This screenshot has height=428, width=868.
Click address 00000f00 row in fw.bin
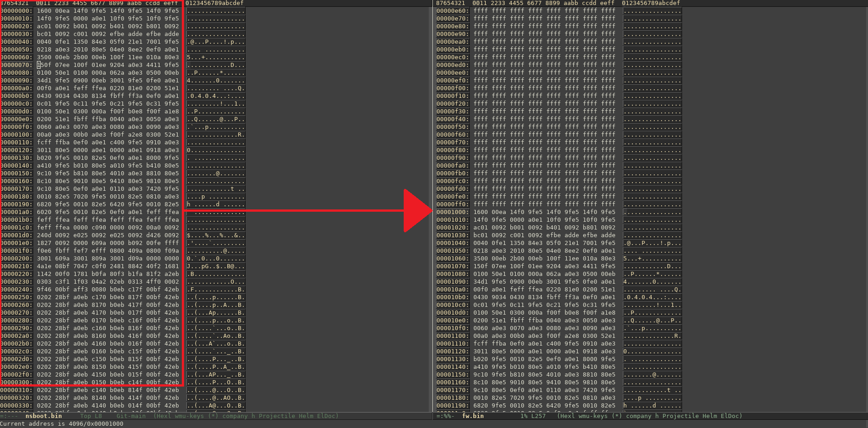pos(559,88)
